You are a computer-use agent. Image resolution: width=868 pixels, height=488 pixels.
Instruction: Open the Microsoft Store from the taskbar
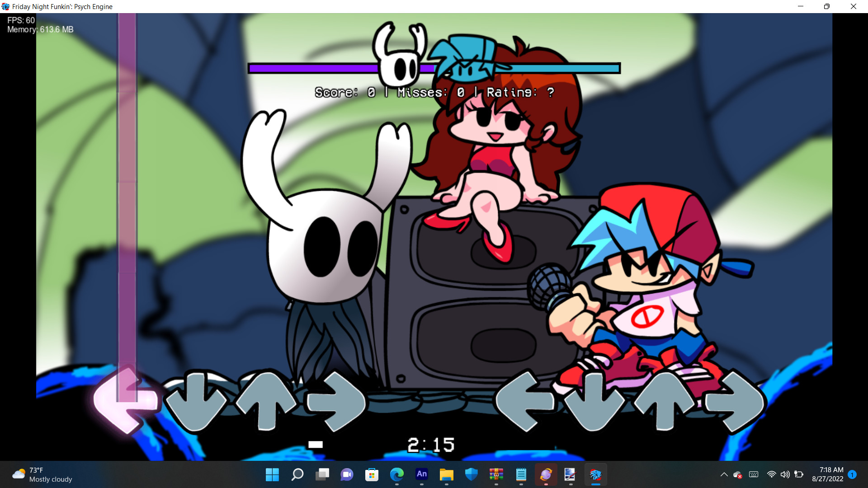pyautogui.click(x=372, y=475)
